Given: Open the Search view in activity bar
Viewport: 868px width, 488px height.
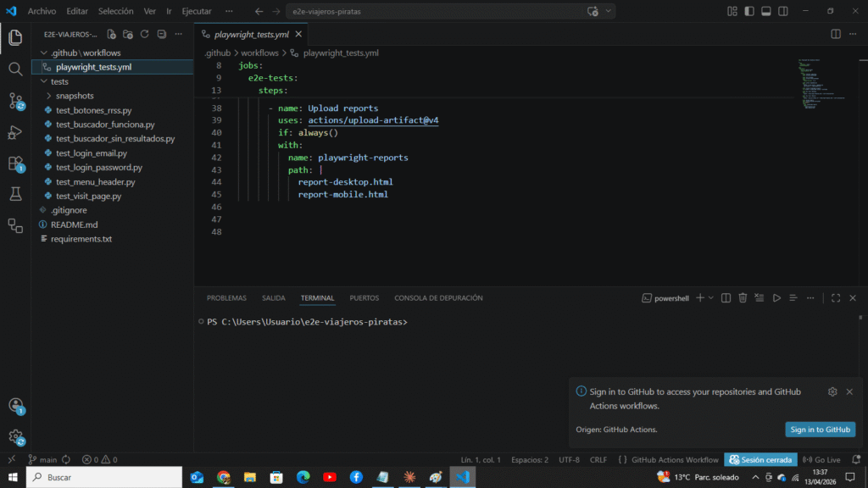Looking at the screenshot, I should [x=15, y=69].
